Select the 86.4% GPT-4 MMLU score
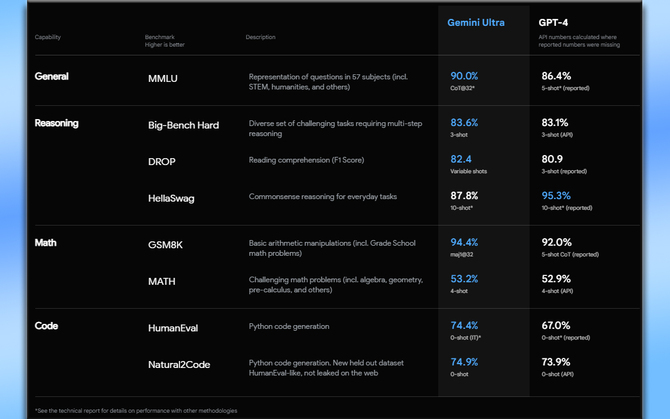This screenshot has height=419, width=670. point(556,76)
